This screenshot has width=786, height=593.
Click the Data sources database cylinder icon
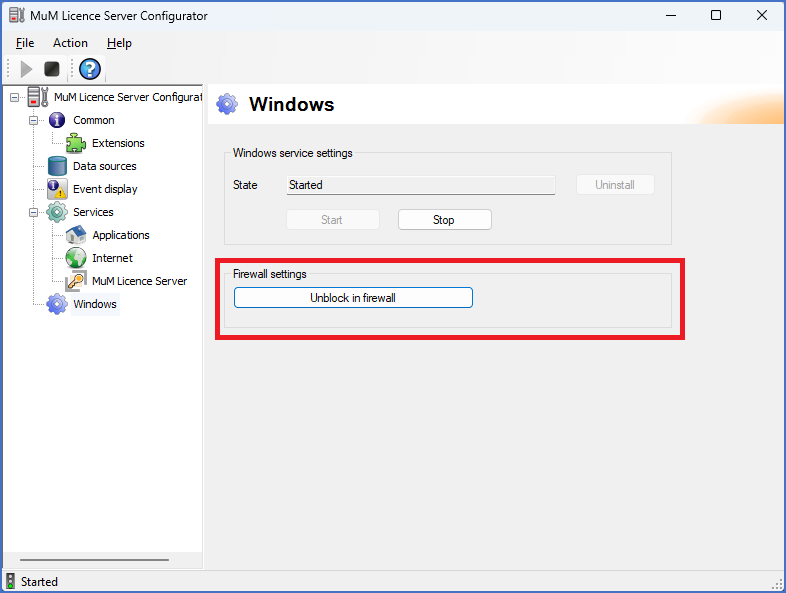(x=57, y=166)
